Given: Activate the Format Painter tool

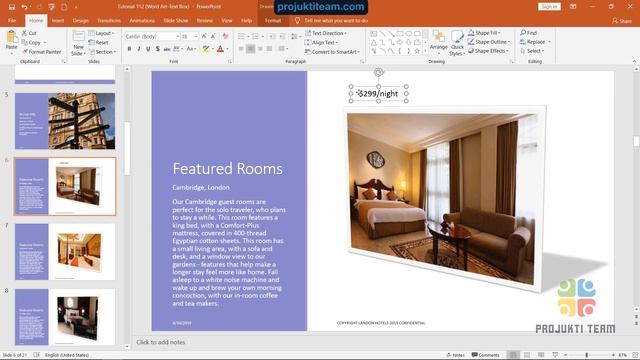Looking at the screenshot, I should coord(42,52).
